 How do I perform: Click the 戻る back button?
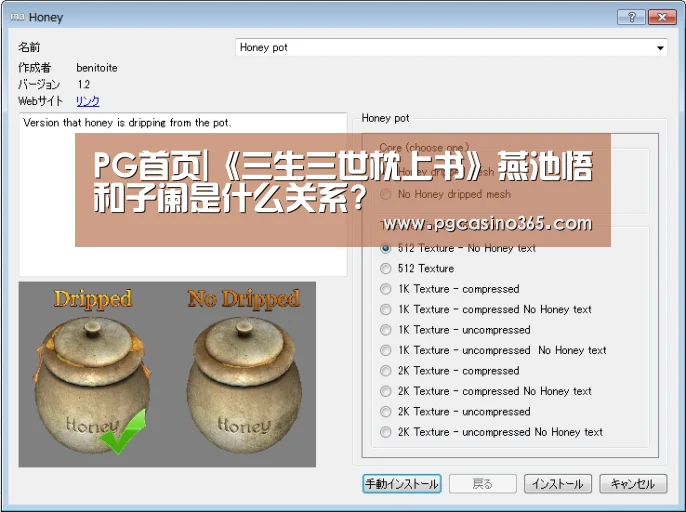click(x=483, y=484)
